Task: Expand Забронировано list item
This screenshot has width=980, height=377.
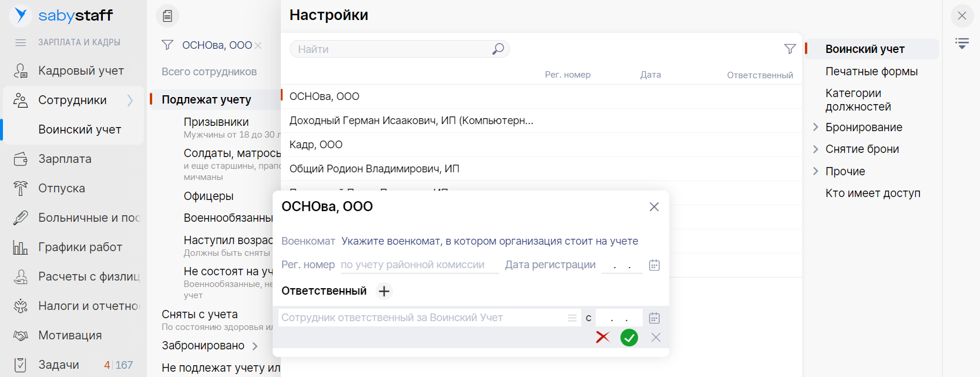Action: (x=255, y=346)
